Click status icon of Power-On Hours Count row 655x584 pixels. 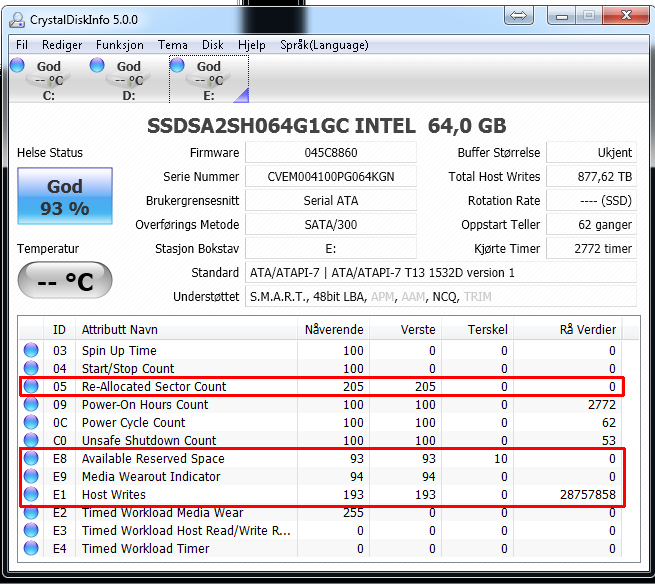pos(31,404)
